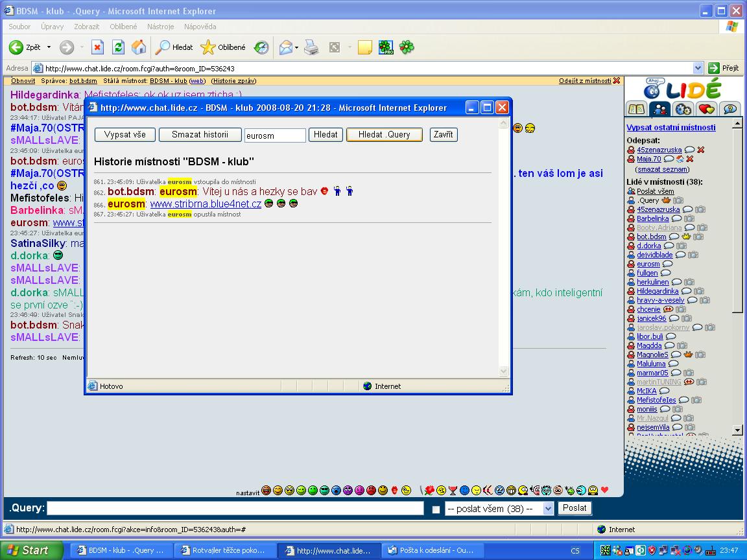The image size is (747, 560).
Task: Open the browsing history clock icon
Action: click(x=261, y=47)
